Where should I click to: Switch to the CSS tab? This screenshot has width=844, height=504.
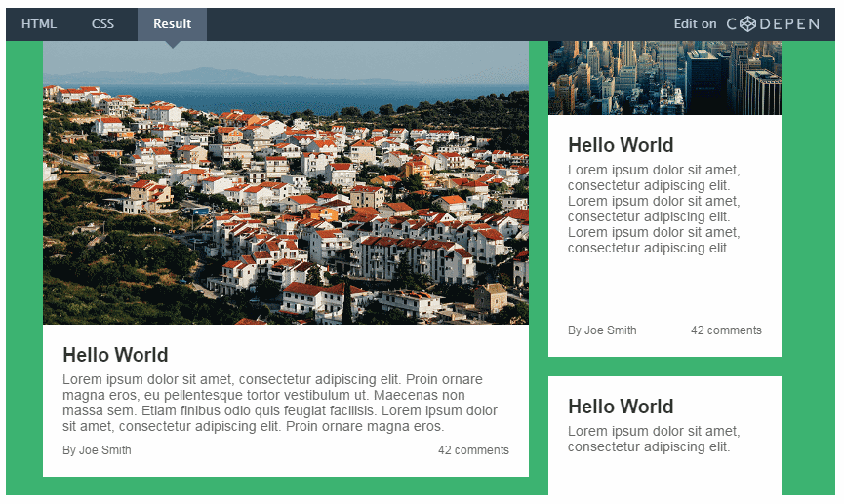pos(102,24)
